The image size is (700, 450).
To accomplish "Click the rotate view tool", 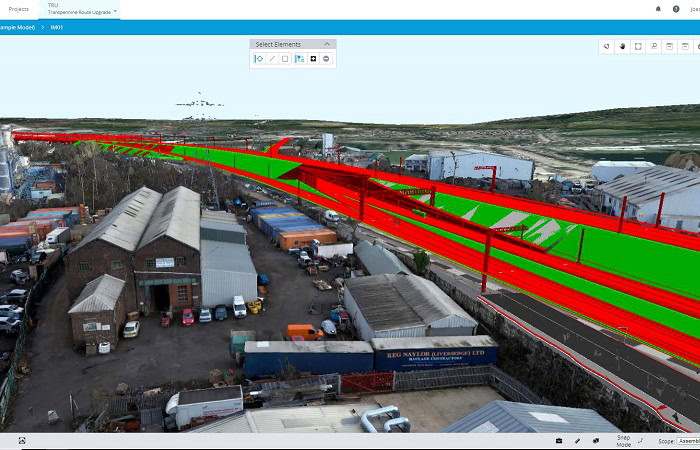I will [606, 46].
